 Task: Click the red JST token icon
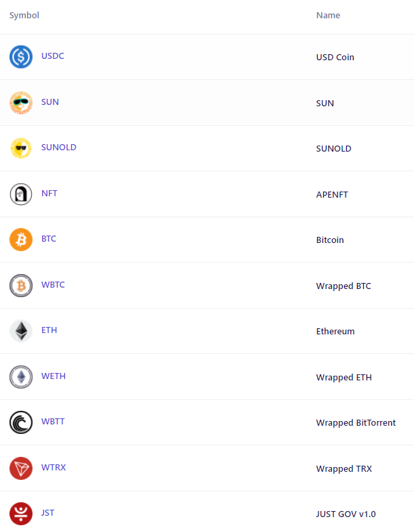tap(21, 514)
